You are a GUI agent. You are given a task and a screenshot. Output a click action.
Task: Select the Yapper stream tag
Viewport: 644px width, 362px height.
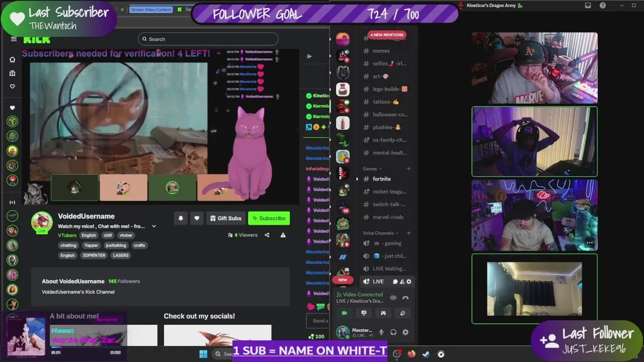pos(91,245)
